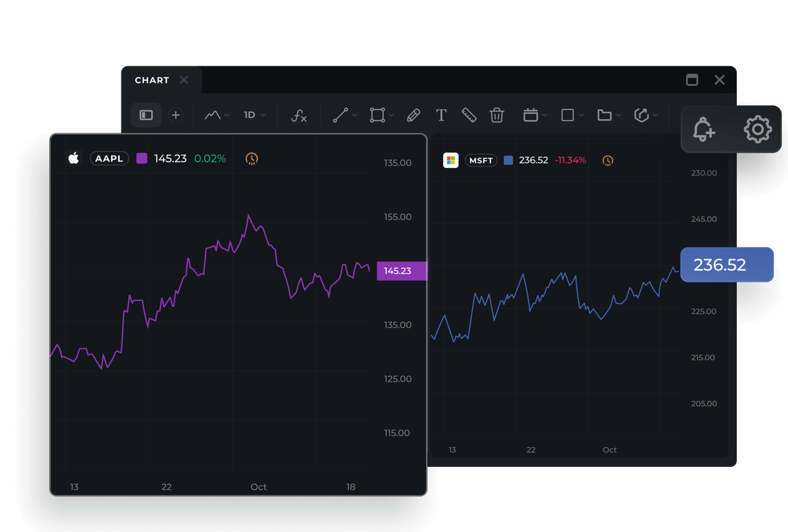Click 125.00 on the AAPL price axis
The width and height of the screenshot is (788, 532).
click(398, 379)
